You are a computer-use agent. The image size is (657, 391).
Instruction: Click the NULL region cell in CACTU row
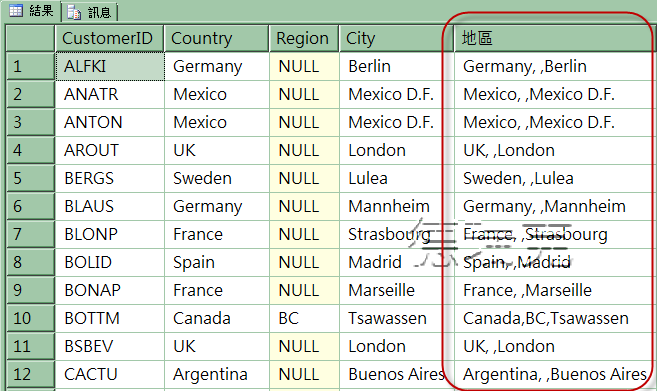click(x=304, y=375)
